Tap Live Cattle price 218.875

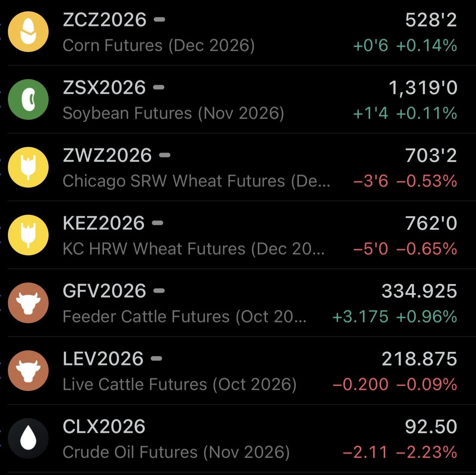419,359
